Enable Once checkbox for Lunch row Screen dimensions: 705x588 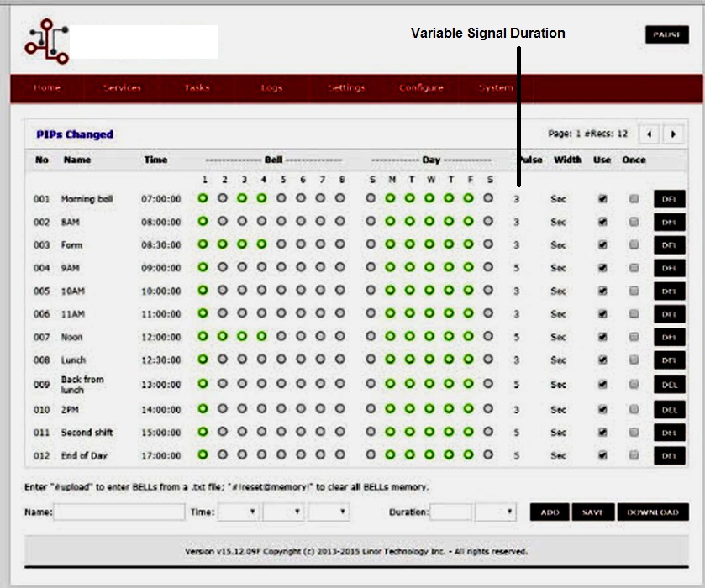(634, 360)
